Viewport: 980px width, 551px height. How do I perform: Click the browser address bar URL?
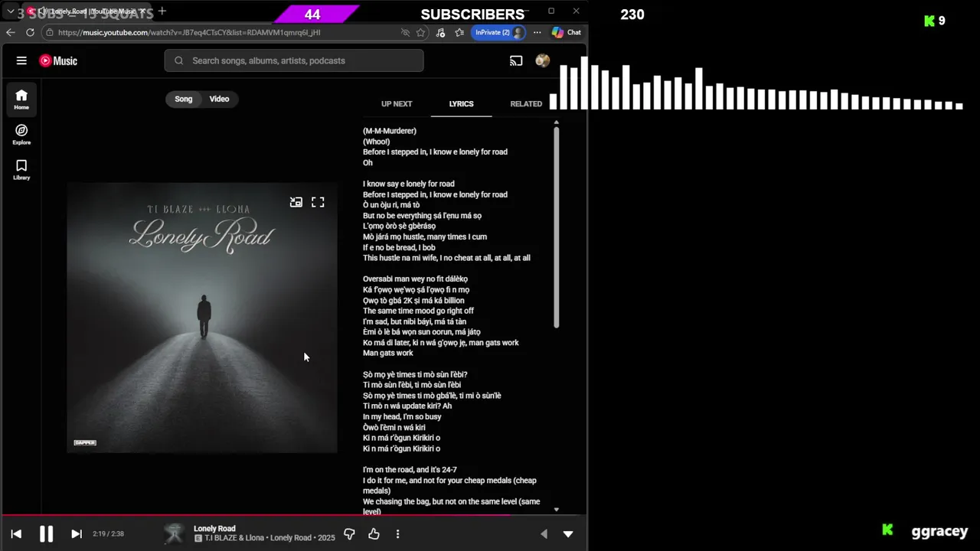(189, 32)
